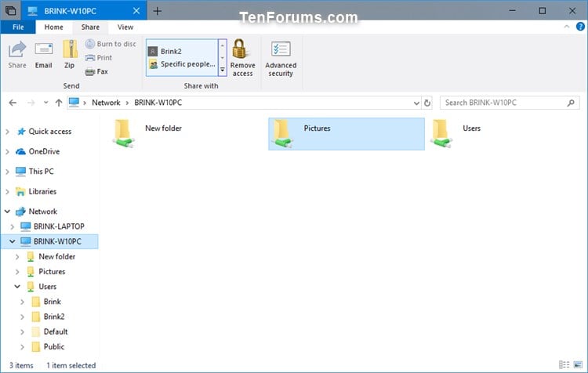The height and width of the screenshot is (373, 588).
Task: Expand BRINK-LAPTOP tree node
Action: click(x=13, y=226)
